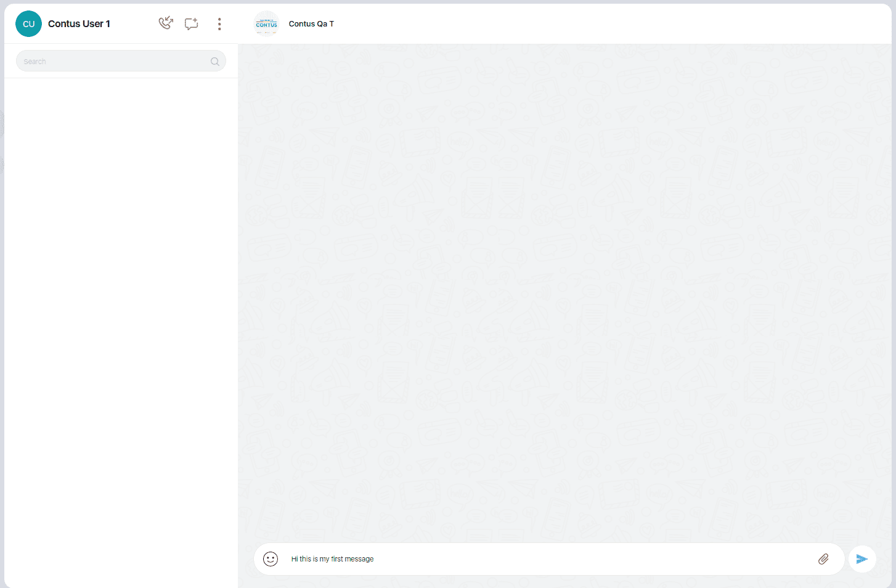Open the emoji picker smiley icon
896x588 pixels.
point(271,559)
